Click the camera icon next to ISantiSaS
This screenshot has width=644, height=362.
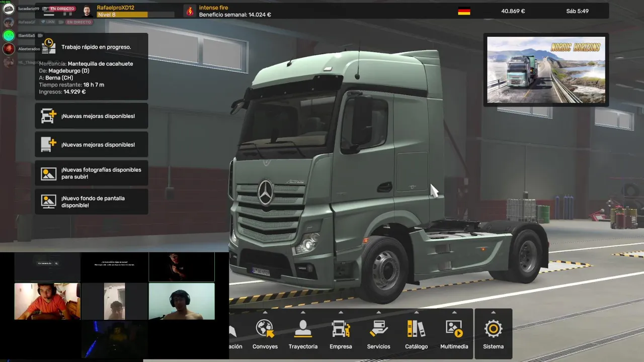[x=40, y=36]
